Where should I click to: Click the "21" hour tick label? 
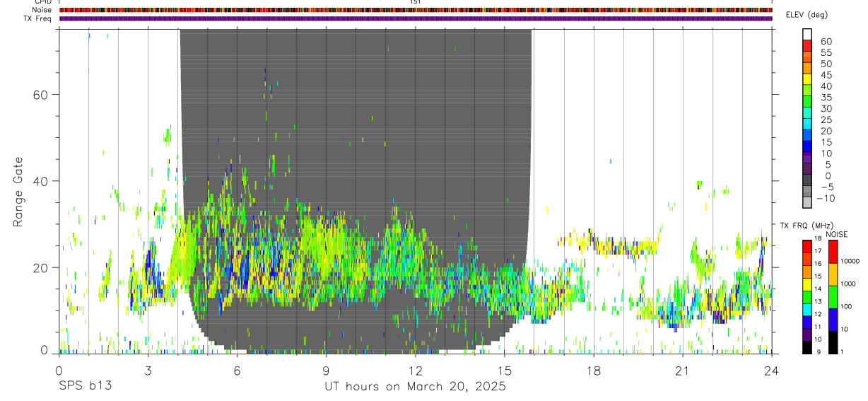[x=682, y=370]
